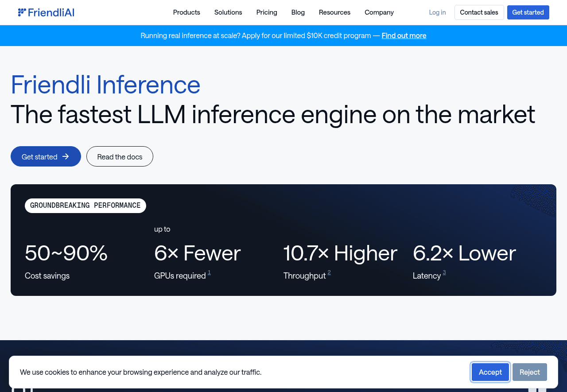Click footnote 3 next to Latency
The image size is (567, 392).
(444, 272)
